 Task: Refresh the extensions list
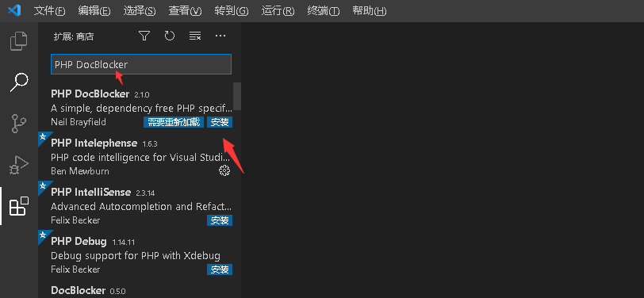coord(169,36)
